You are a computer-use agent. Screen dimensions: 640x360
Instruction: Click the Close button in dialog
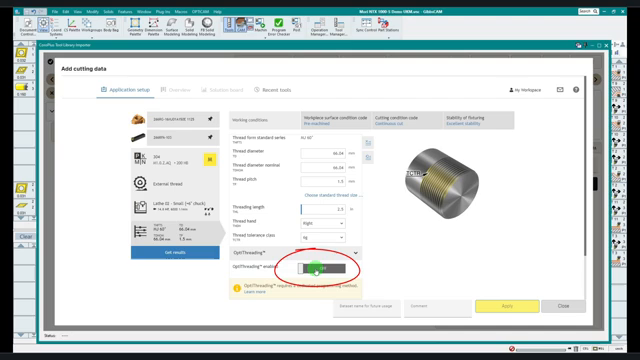[x=563, y=306]
